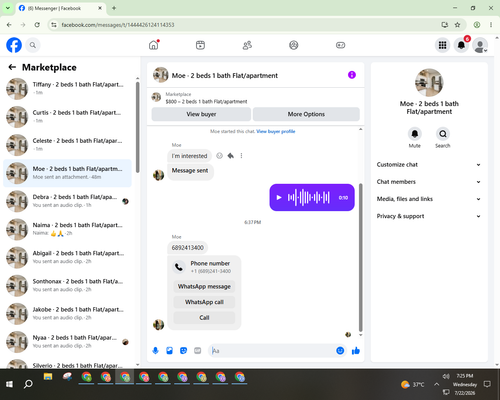Click the WhatsApp message button
The image size is (500, 400).
pos(204,286)
